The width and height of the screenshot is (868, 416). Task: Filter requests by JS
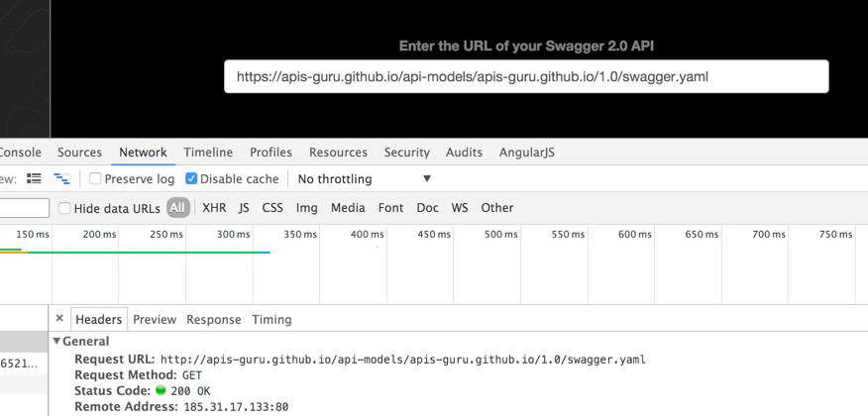[244, 208]
